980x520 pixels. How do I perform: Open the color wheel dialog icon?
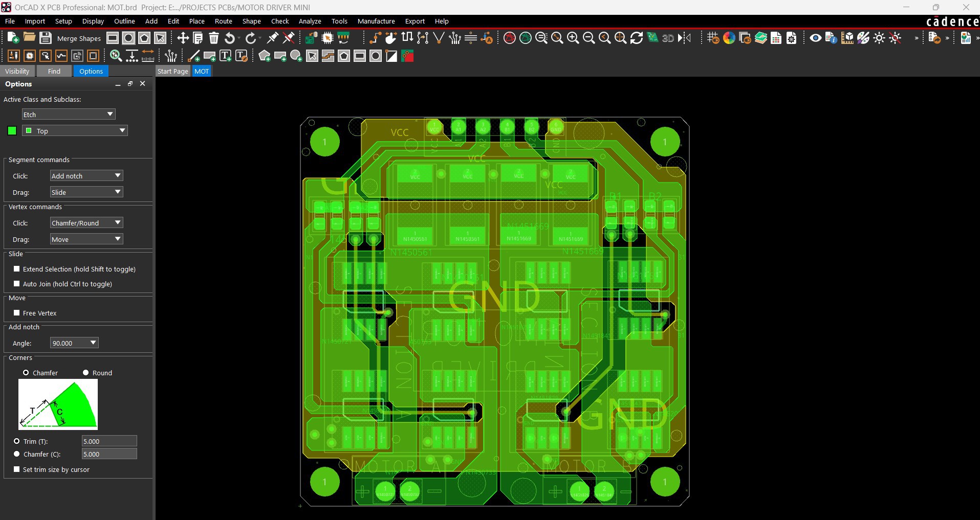point(729,38)
